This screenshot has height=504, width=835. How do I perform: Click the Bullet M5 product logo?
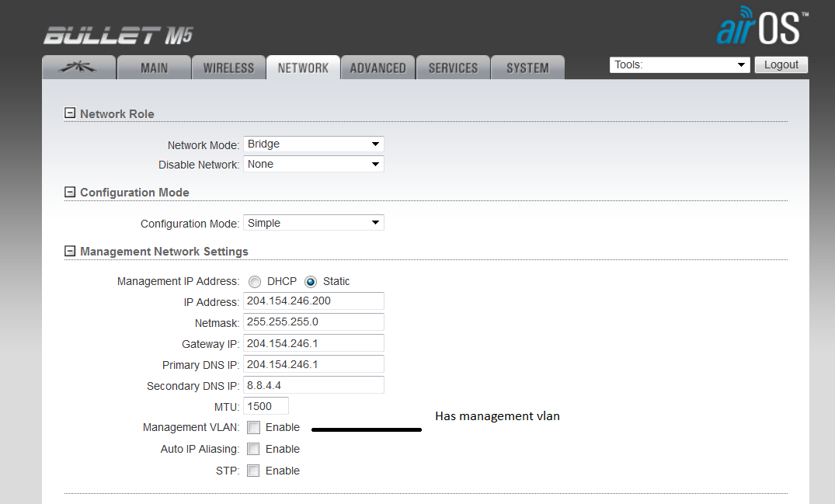pos(118,36)
